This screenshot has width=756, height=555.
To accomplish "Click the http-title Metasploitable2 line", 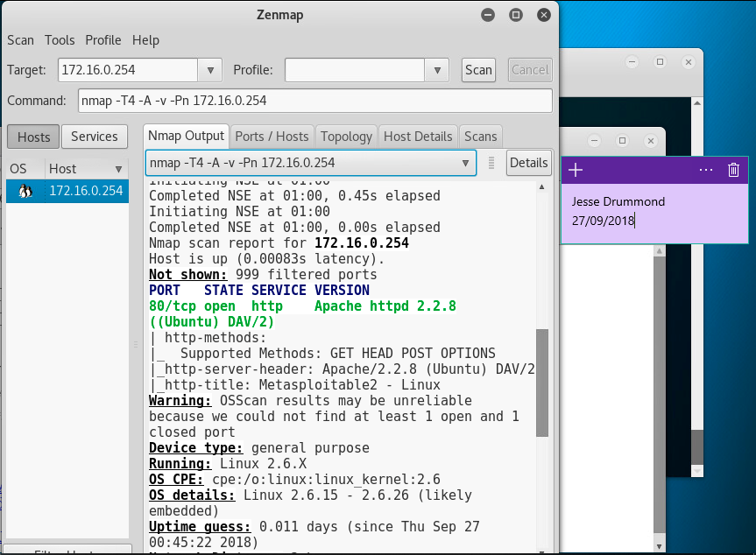I will coord(294,384).
